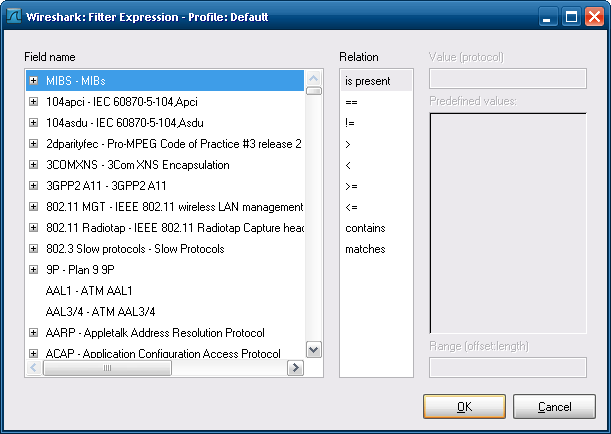Select the '!=' not-equal relation

(351, 123)
